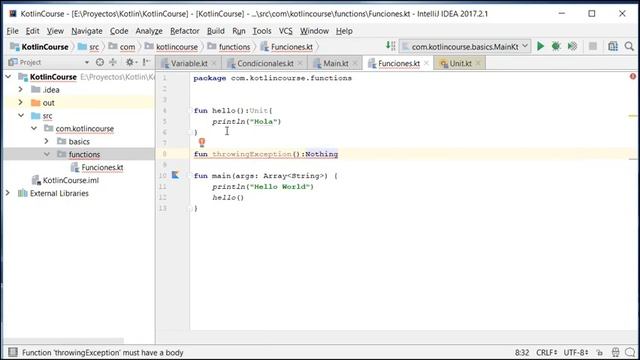
Task: Expand the out folder
Action: click(21, 102)
